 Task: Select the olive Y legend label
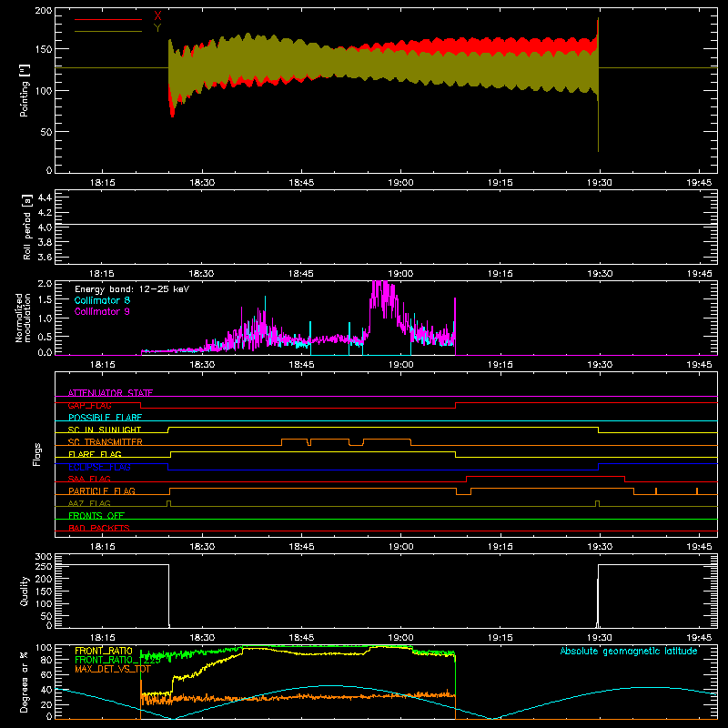(x=157, y=28)
